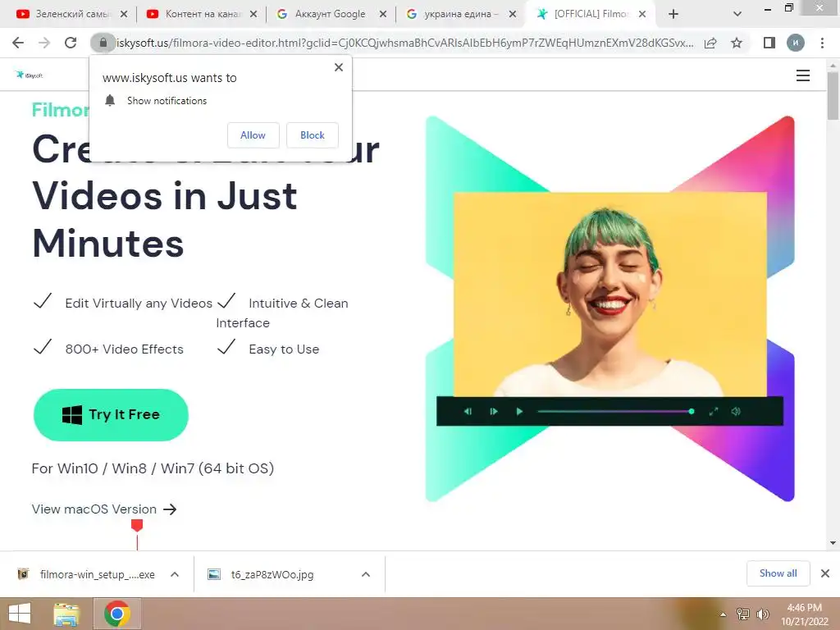This screenshot has height=630, width=840.
Task: Open a new browser tab
Action: pyautogui.click(x=673, y=14)
